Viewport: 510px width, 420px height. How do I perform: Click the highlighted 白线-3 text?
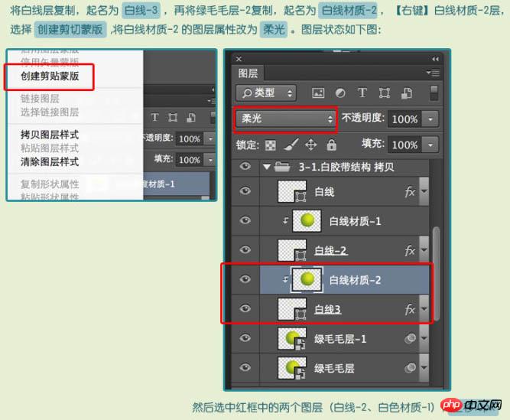[x=141, y=11]
